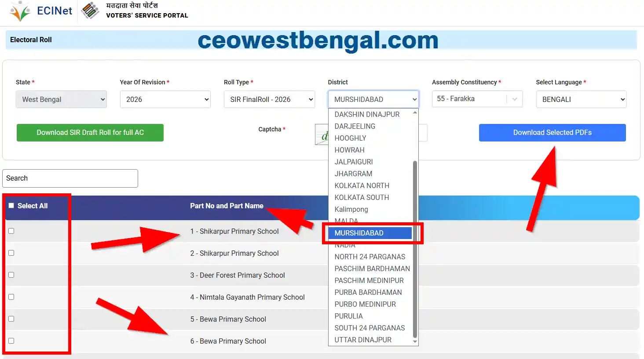Open the State dropdown
Image resolution: width=644 pixels, height=359 pixels.
pyautogui.click(x=61, y=99)
